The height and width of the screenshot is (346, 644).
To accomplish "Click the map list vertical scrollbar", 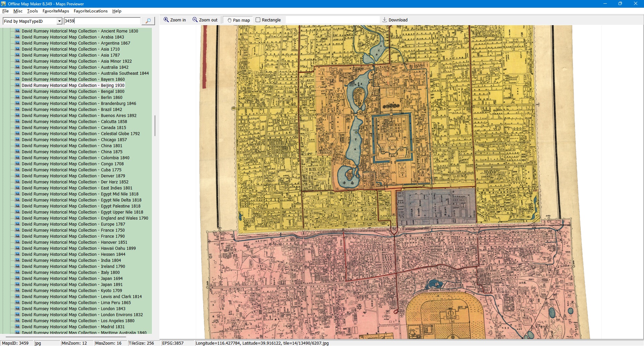I will click(155, 126).
